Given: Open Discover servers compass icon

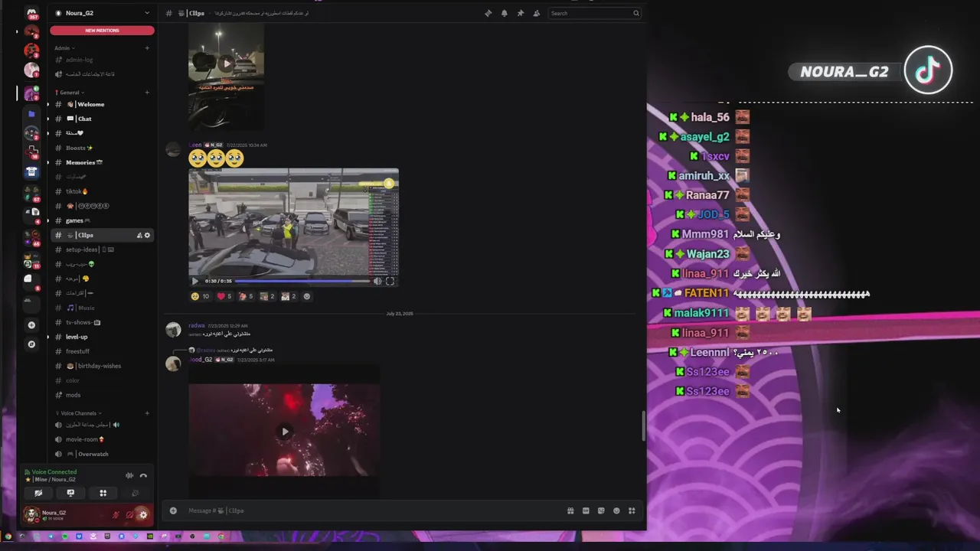Looking at the screenshot, I should 31,344.
